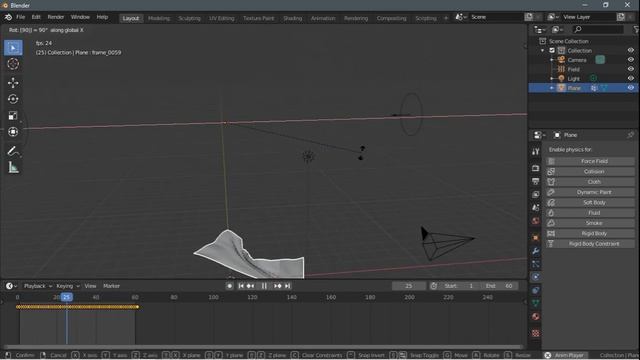Toggle visibility of Collection
This screenshot has height=360, width=640.
pos(631,51)
